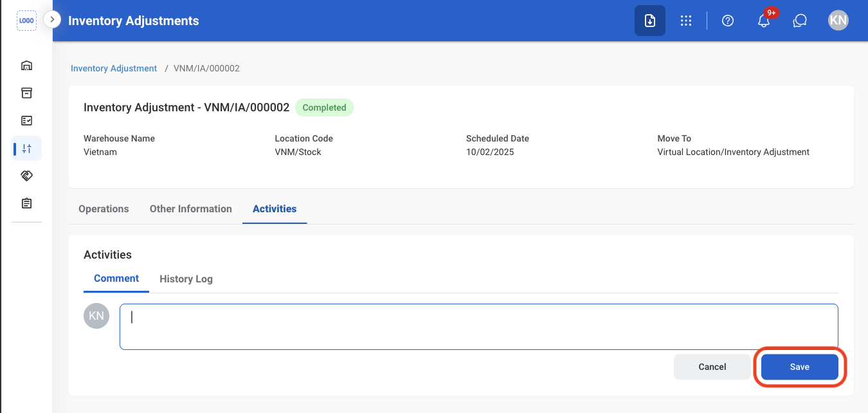Click the scheduled date 10/02/2025
The image size is (868, 413).
490,152
